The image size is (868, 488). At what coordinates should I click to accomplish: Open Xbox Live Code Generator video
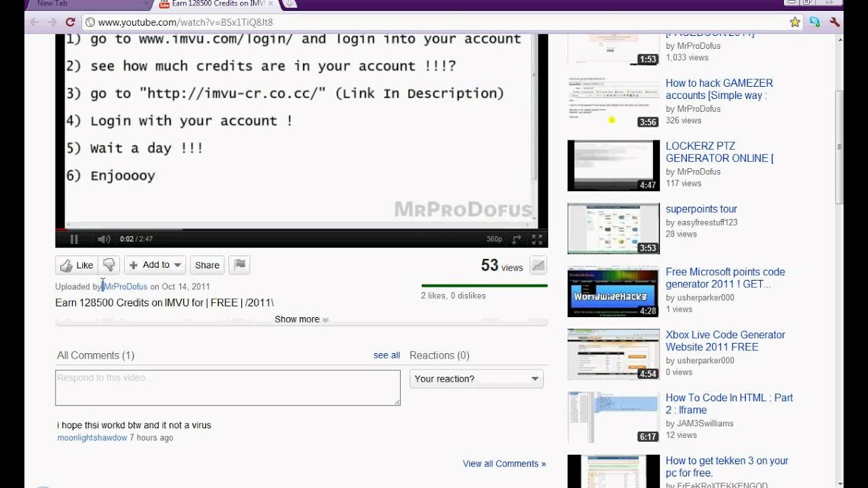[726, 341]
